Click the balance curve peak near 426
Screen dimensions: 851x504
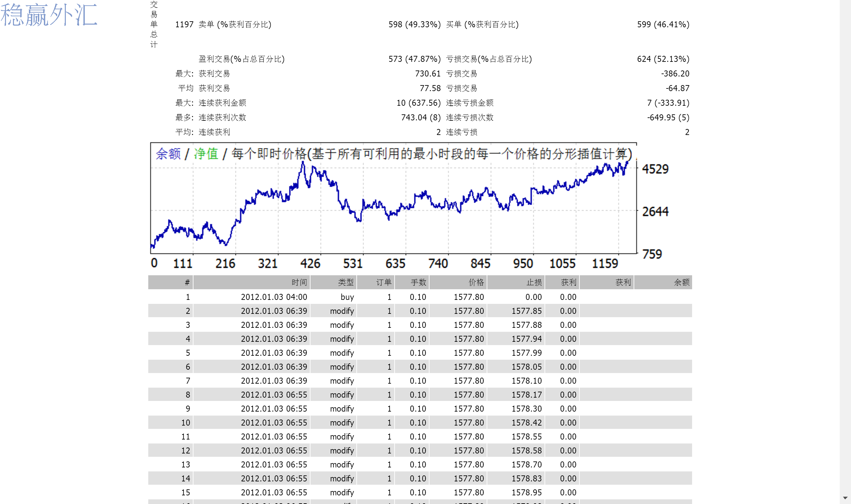coord(303,163)
